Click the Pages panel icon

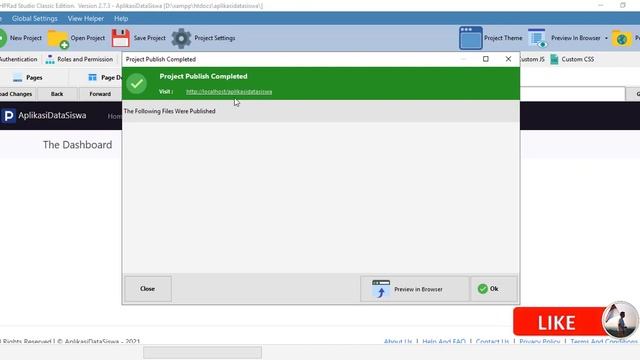click(17, 78)
